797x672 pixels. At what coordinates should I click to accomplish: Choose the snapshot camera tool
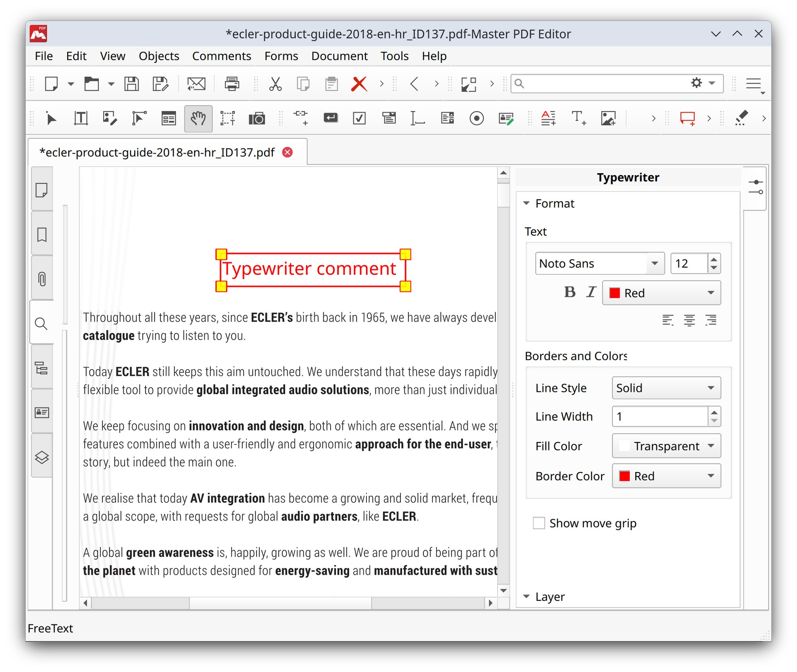(256, 118)
